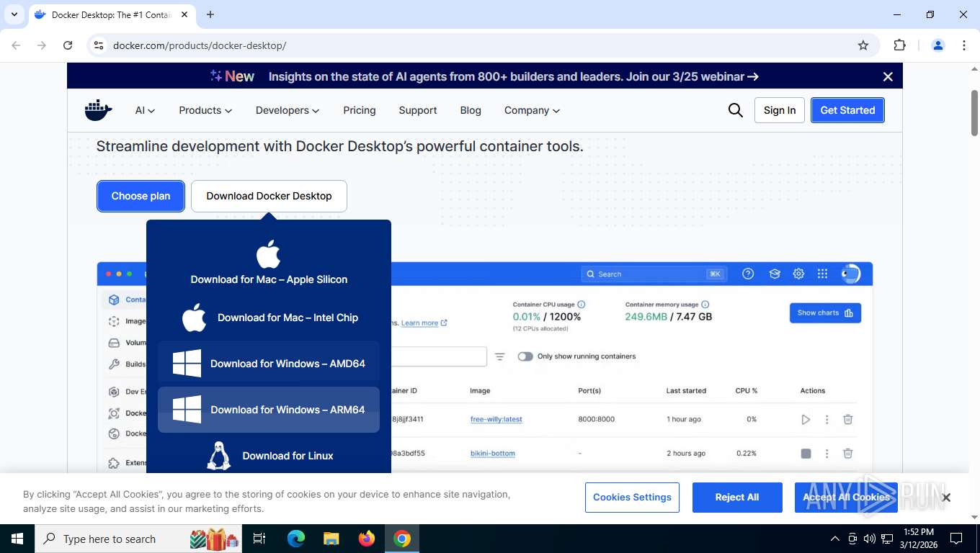Open the site search magnifier icon

tap(735, 110)
